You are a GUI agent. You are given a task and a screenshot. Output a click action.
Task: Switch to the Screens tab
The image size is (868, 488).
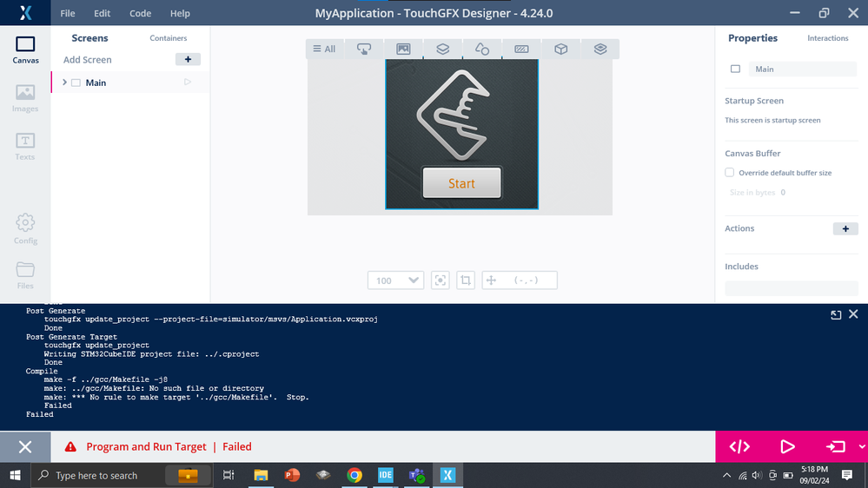89,38
